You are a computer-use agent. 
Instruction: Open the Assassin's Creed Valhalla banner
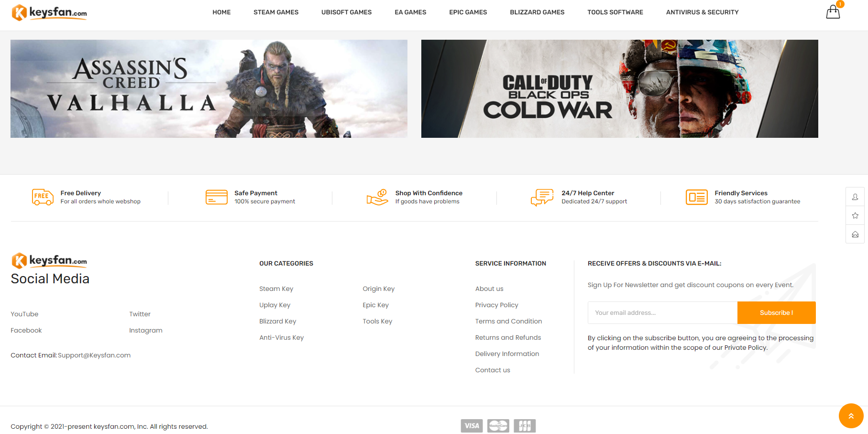pyautogui.click(x=209, y=89)
